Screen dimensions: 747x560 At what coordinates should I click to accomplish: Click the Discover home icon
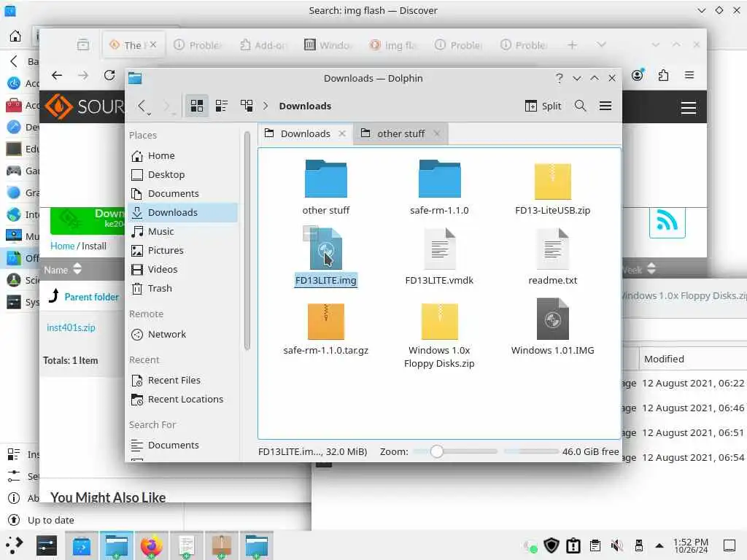coord(15,36)
